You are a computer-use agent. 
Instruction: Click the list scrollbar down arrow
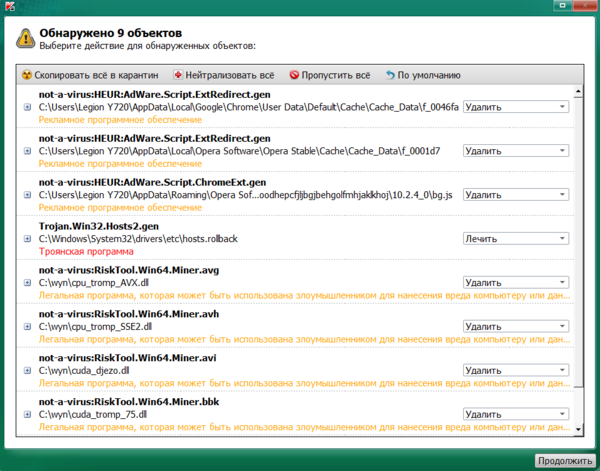tap(578, 430)
